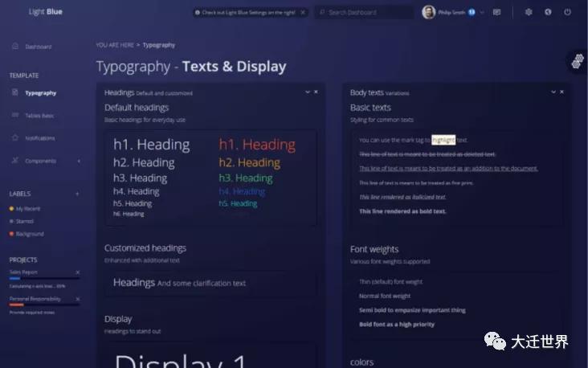Viewport: 588px width, 368px height.
Task: Open the Notifications sidebar item
Action: tap(40, 137)
